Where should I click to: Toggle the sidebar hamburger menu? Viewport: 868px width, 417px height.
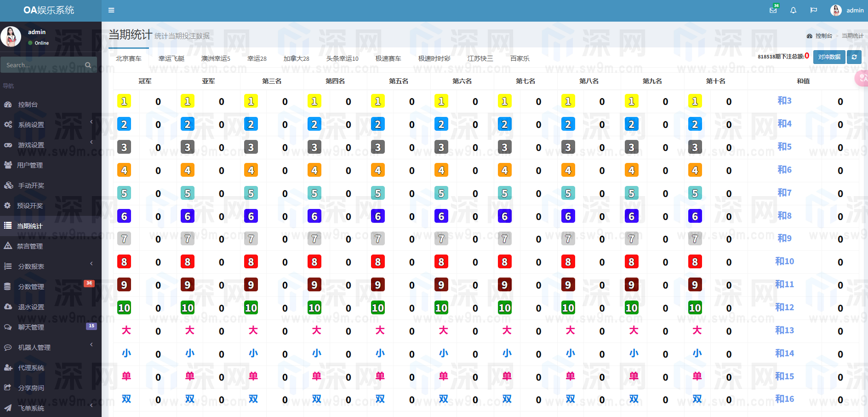[111, 10]
